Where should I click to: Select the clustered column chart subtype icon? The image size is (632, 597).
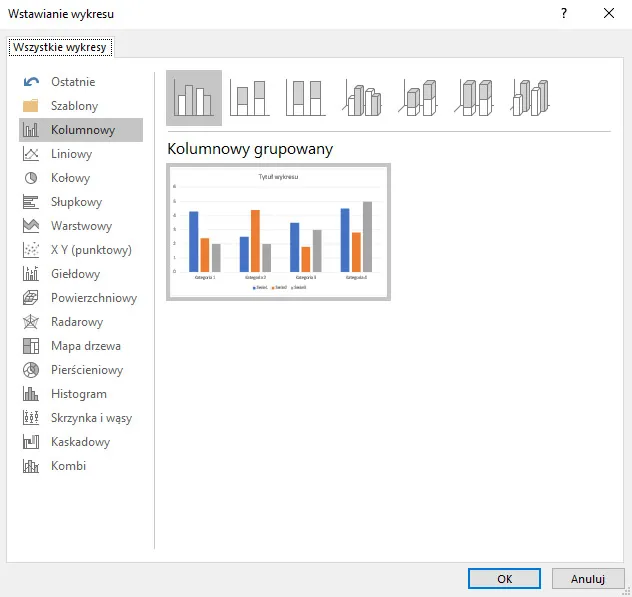click(x=193, y=98)
